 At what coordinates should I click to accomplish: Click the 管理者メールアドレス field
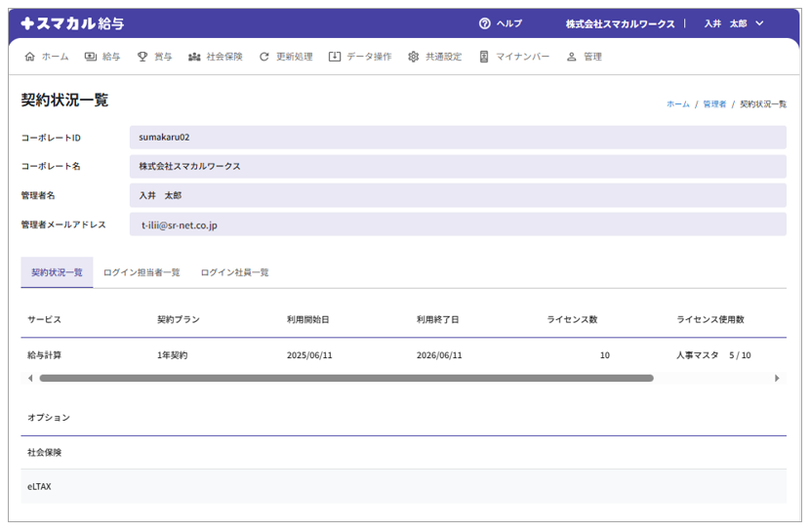pyautogui.click(x=457, y=225)
